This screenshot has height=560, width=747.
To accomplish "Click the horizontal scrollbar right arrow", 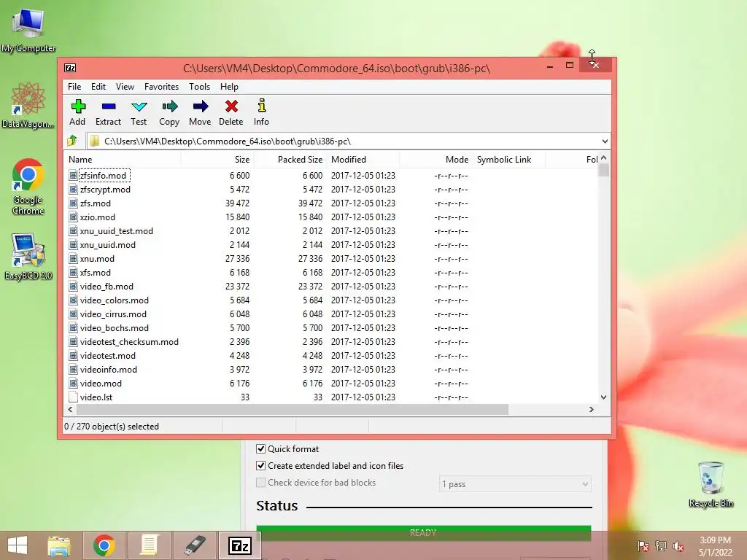I will pyautogui.click(x=591, y=409).
